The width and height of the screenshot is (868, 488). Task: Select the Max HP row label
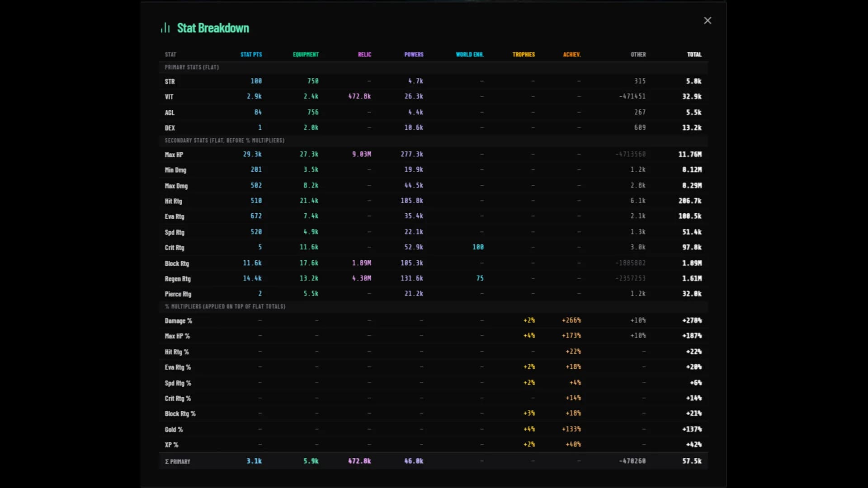point(174,155)
